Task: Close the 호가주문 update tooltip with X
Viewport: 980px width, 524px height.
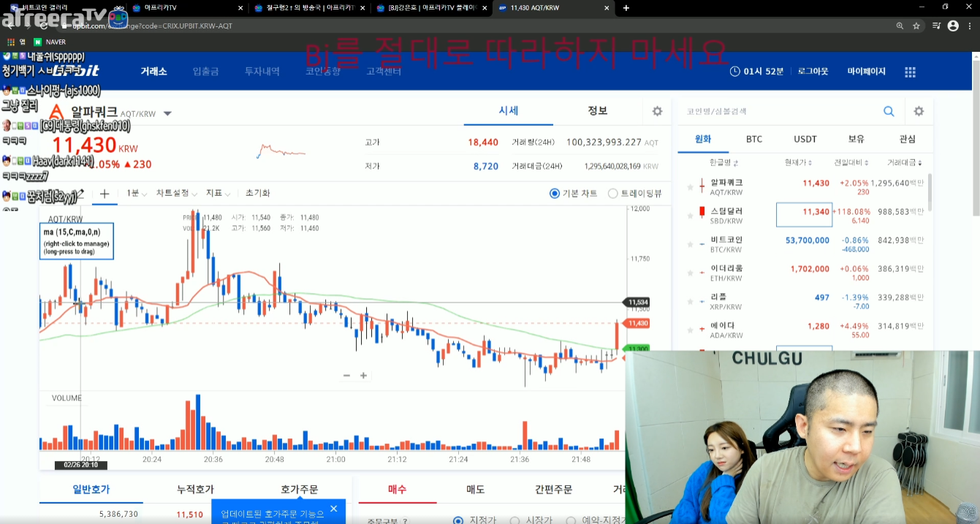Action: point(333,509)
